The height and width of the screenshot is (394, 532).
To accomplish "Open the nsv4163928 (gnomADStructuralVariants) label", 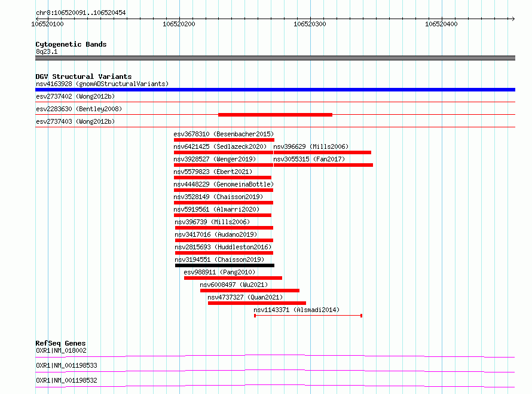I will (102, 84).
